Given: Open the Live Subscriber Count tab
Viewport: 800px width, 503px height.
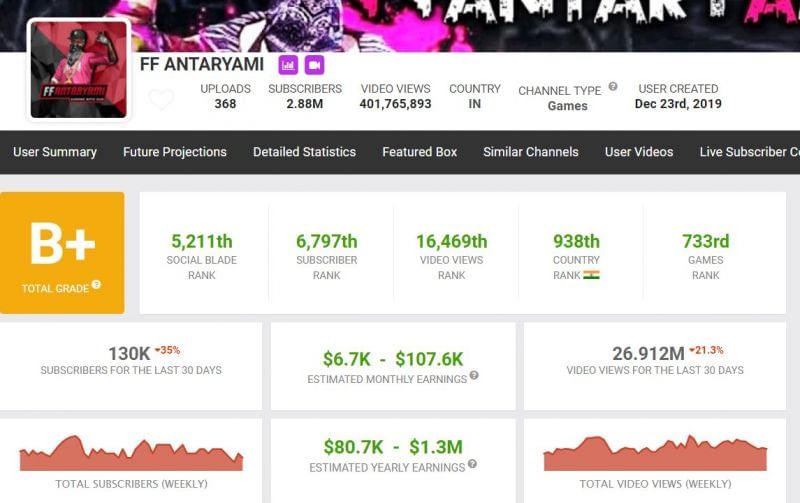Looking at the screenshot, I should (x=749, y=152).
